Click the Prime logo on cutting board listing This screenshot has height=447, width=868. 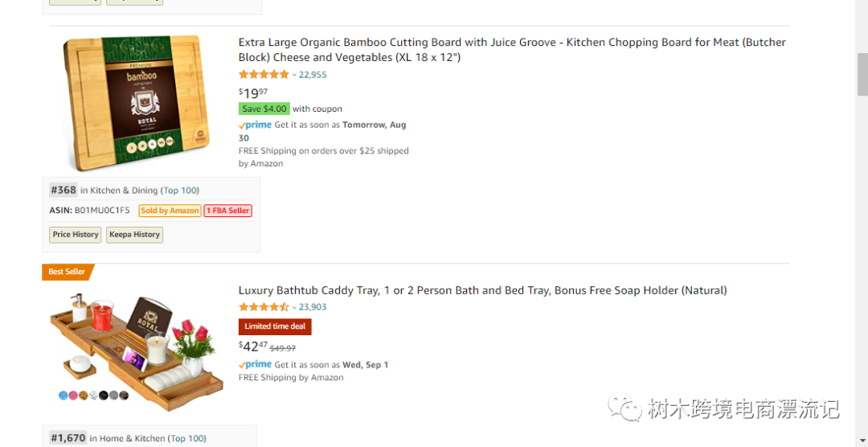coord(256,125)
